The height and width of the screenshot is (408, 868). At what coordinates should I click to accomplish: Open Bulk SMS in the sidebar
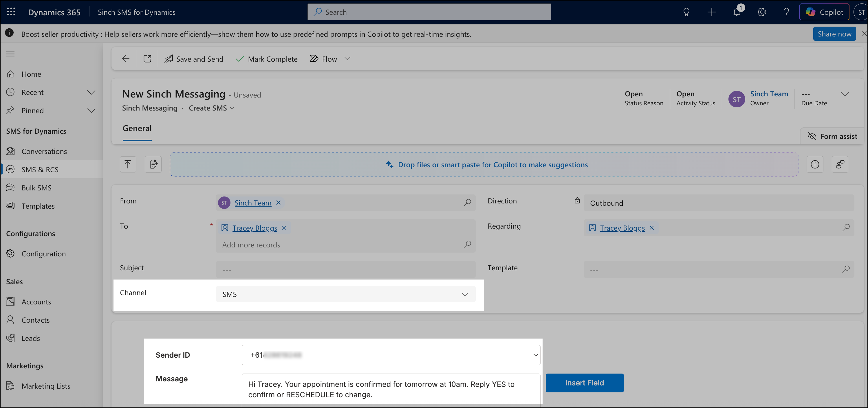(x=37, y=188)
